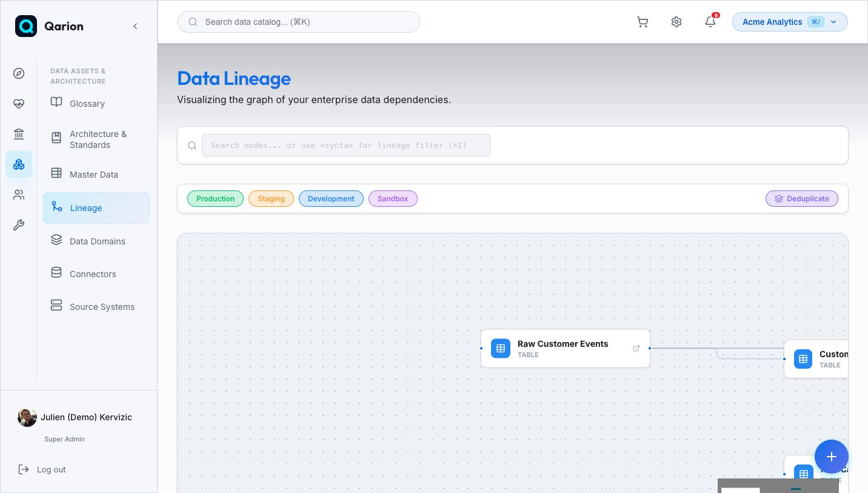The height and width of the screenshot is (493, 868).
Task: Select the Lineage menu item
Action: click(x=96, y=208)
